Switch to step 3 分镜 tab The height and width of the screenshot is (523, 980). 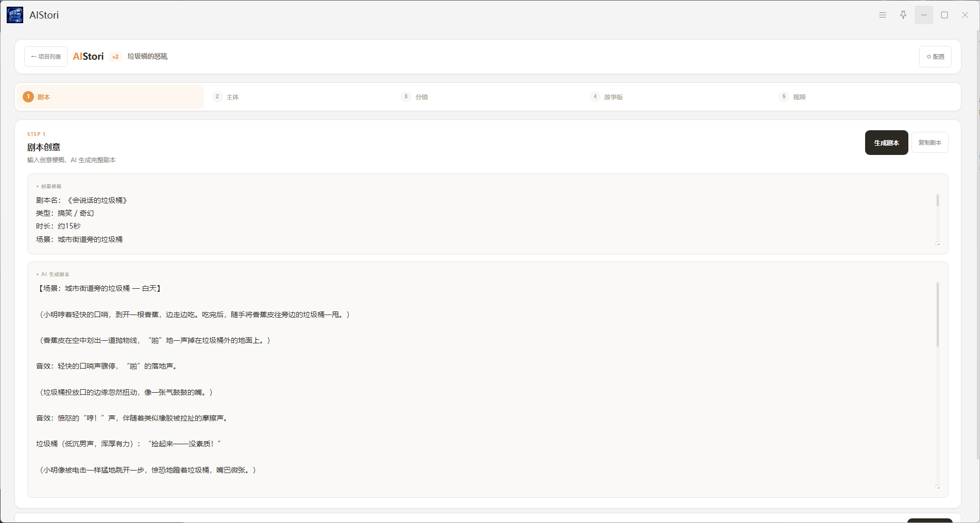(488, 97)
